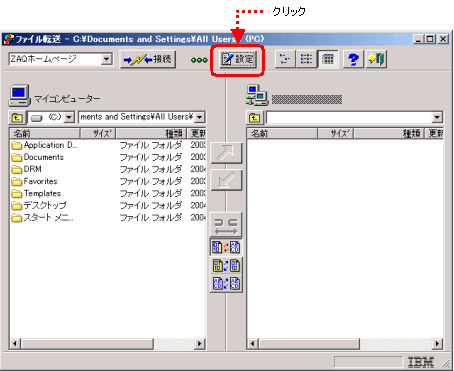Click the 接続 connect button
Screen dimensions: 454x371
point(148,59)
